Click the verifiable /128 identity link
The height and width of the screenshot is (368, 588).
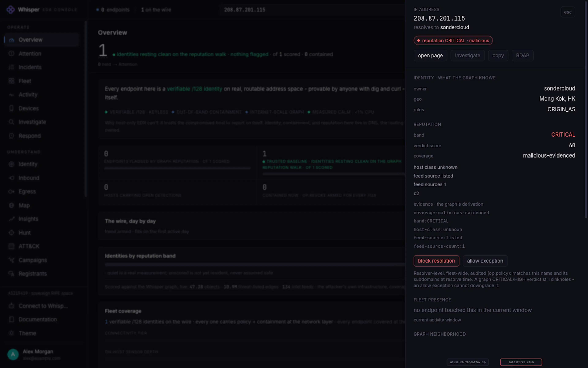(194, 89)
